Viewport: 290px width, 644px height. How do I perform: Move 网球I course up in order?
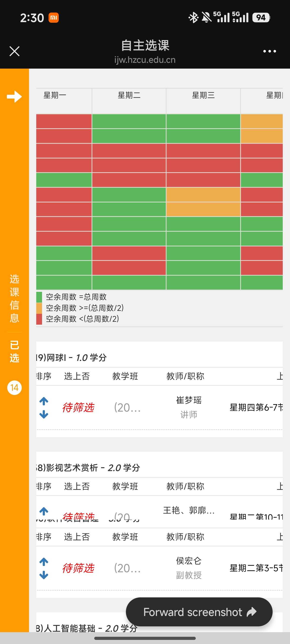click(44, 401)
